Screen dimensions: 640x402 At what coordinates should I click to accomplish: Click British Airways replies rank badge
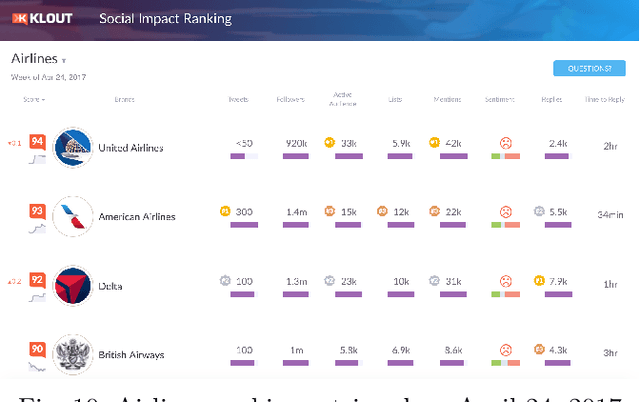tap(539, 350)
